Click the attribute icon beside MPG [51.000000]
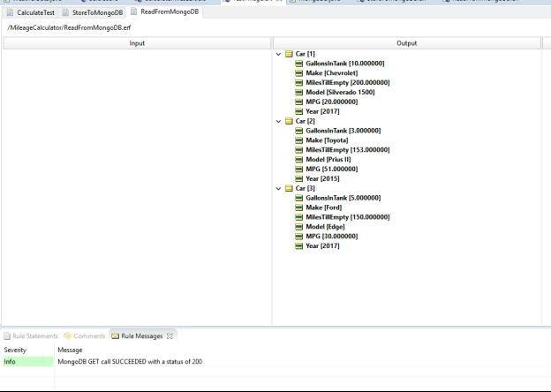 (299, 169)
